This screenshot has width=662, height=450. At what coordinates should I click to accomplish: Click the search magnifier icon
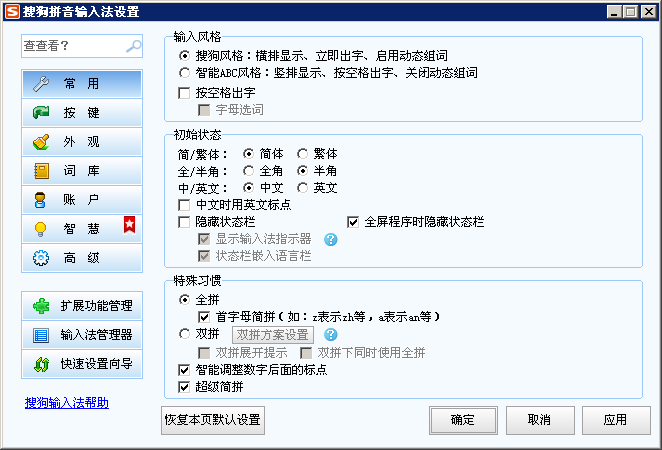coord(133,46)
